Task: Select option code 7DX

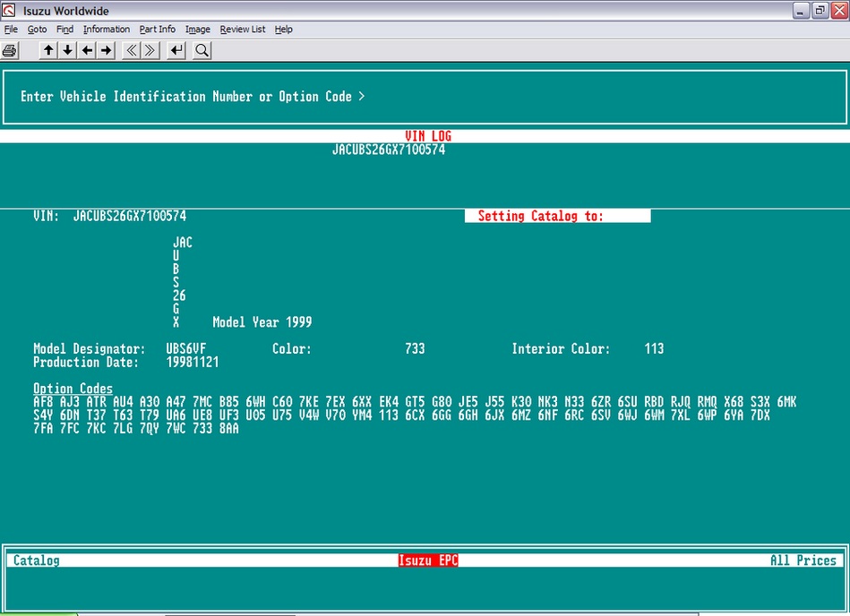Action: (760, 415)
